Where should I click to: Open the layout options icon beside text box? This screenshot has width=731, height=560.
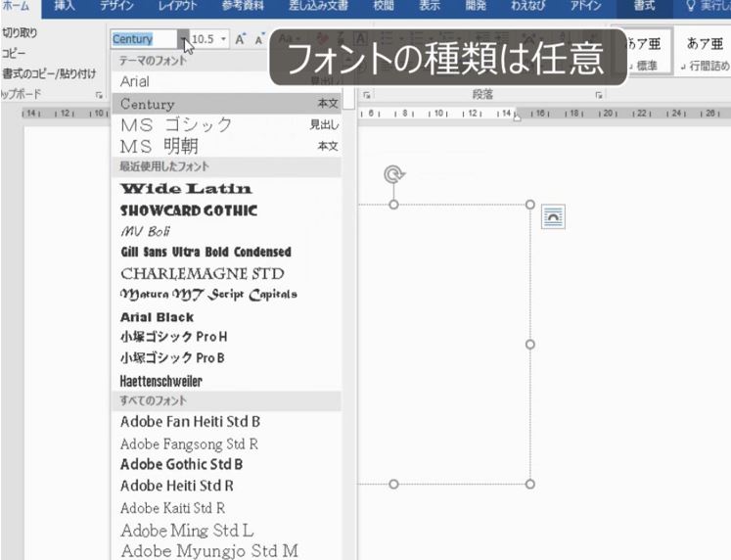[553, 216]
